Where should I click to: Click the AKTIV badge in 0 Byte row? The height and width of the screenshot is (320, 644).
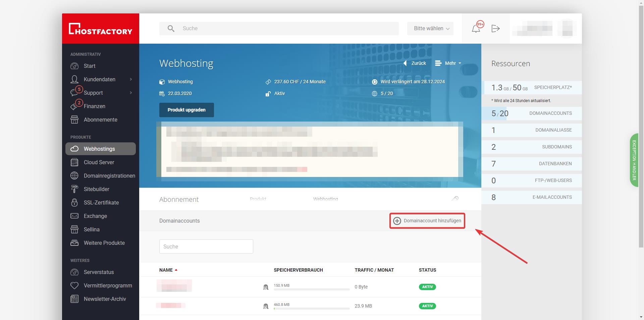click(427, 287)
